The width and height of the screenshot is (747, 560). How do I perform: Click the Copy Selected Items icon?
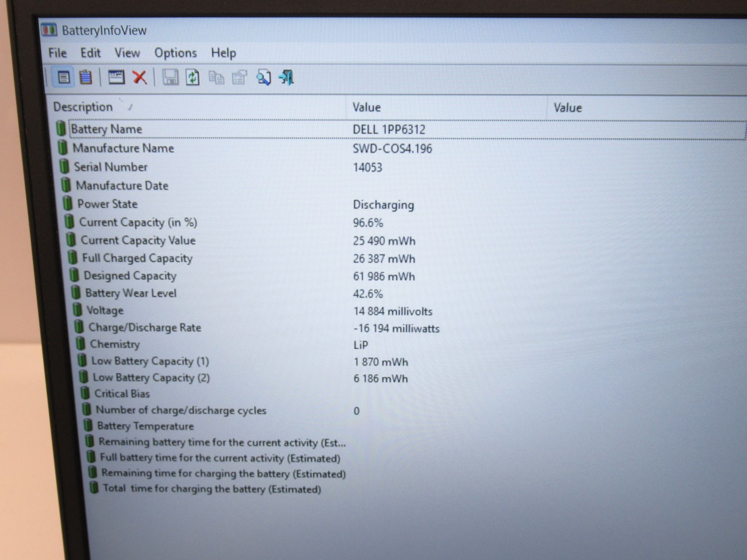[216, 78]
